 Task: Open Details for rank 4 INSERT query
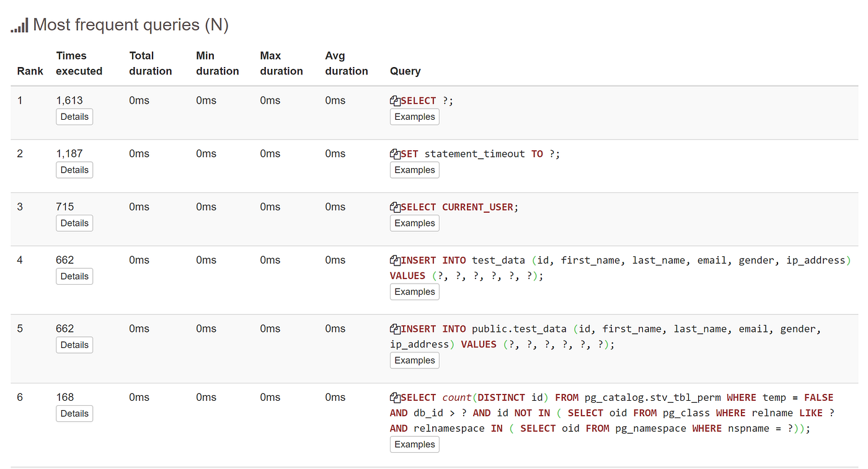pos(74,277)
